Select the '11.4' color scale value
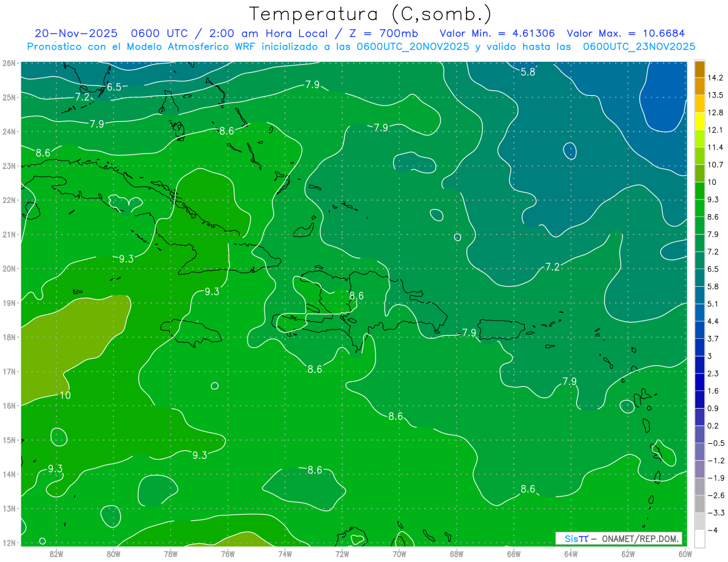The image size is (728, 562). point(716,147)
